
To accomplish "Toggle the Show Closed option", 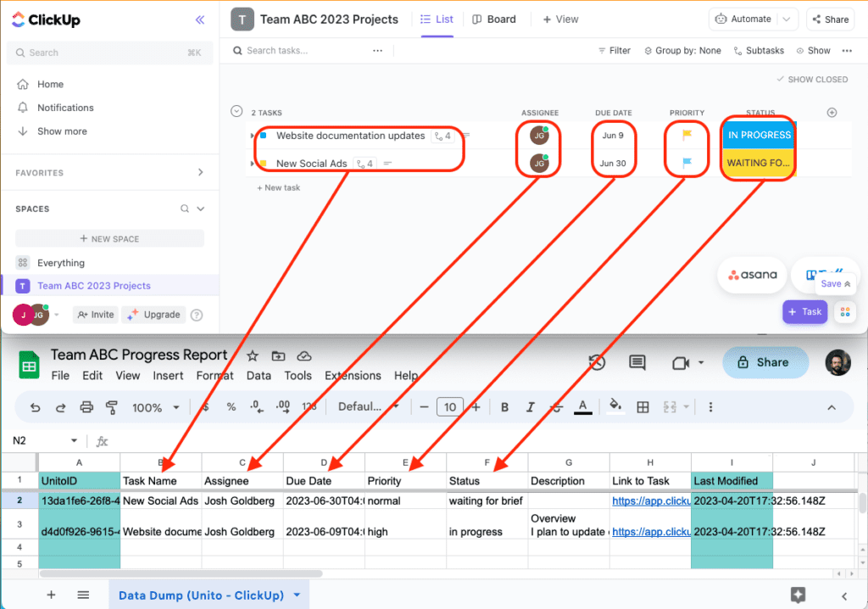I will pos(811,79).
